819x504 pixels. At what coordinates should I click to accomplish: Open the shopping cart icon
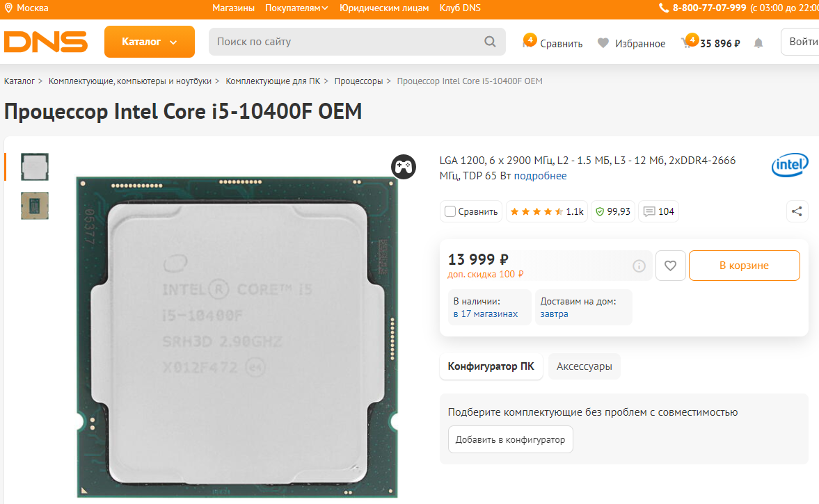pos(688,42)
